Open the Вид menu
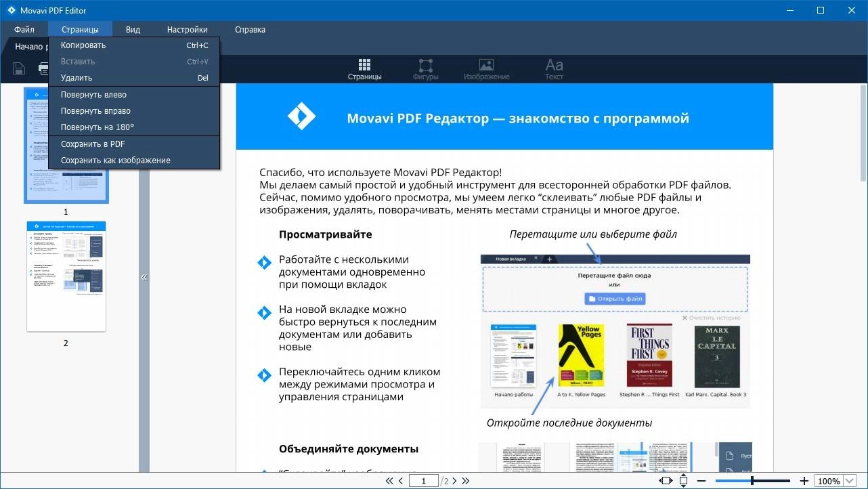 133,30
